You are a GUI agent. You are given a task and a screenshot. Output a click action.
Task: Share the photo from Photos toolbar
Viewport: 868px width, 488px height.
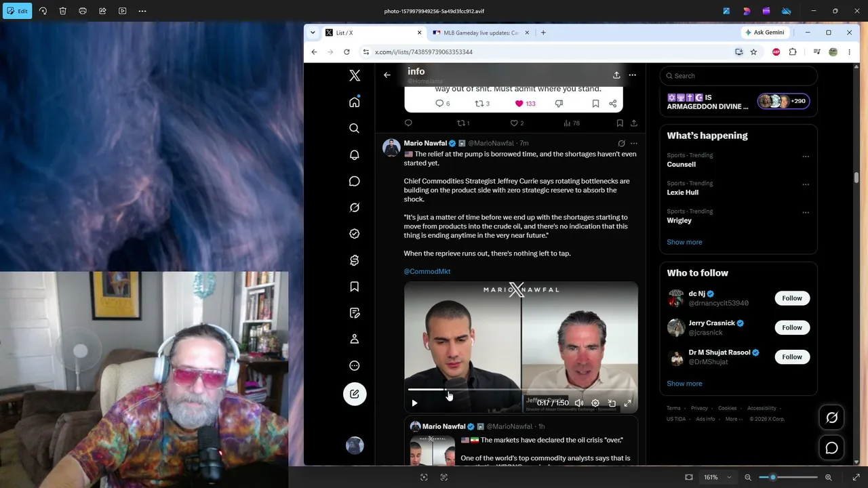click(x=102, y=11)
